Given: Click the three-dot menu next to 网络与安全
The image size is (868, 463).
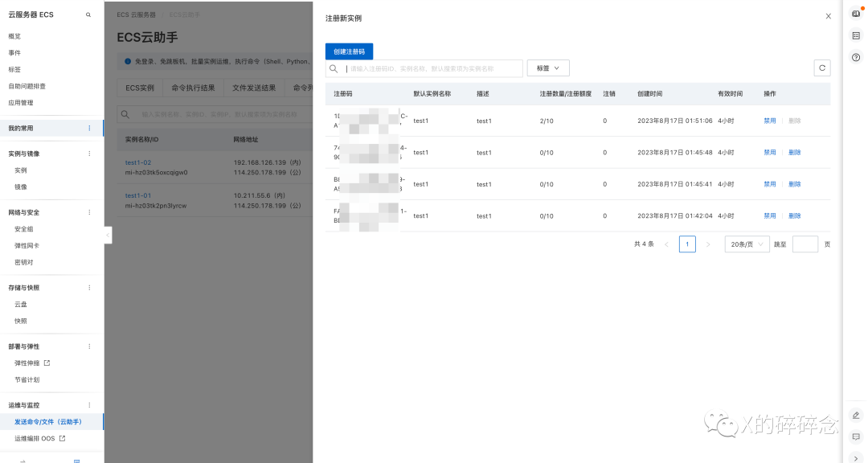Looking at the screenshot, I should (89, 213).
